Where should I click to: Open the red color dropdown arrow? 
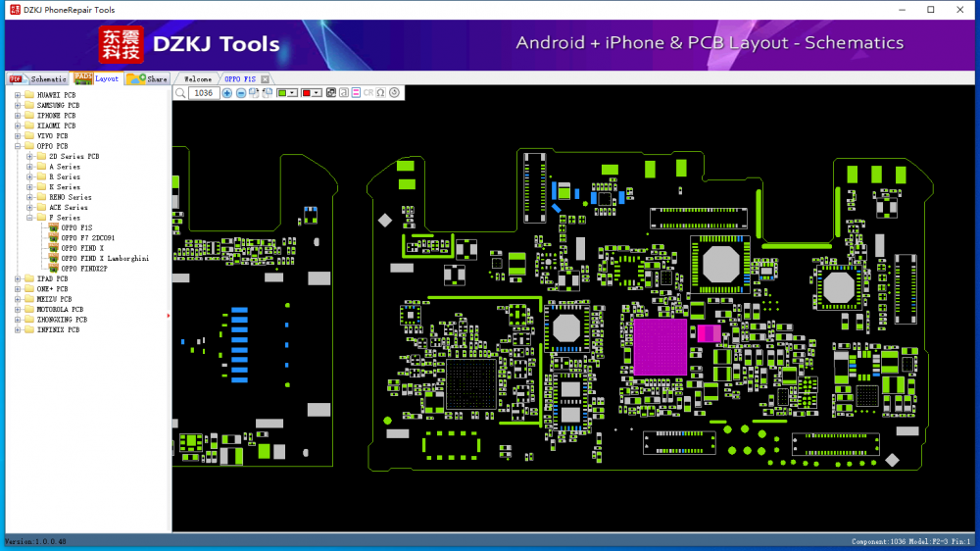[x=318, y=93]
